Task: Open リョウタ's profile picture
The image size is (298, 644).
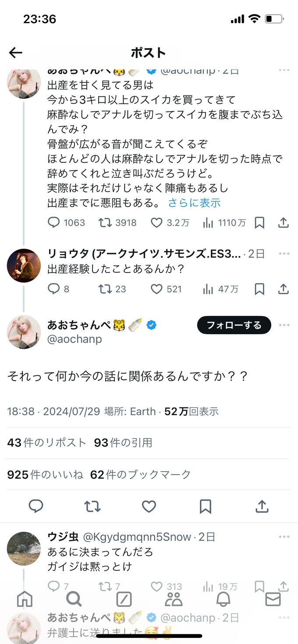Action: point(24,266)
